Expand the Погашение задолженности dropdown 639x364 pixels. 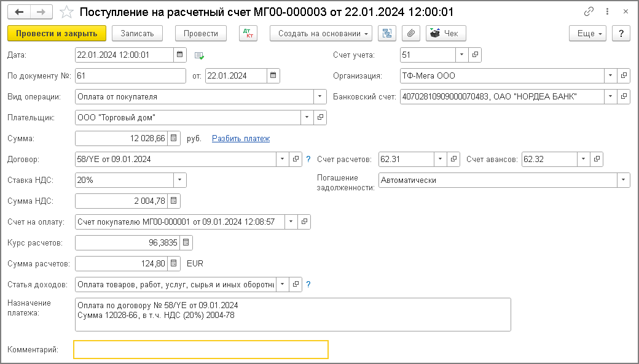624,180
